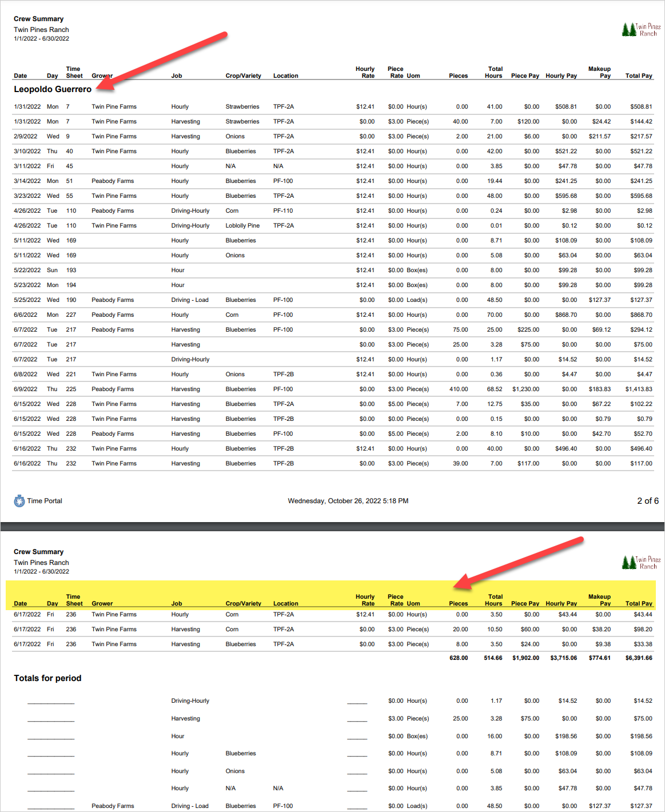The image size is (665, 812).
Task: Click the $183.83 makeup pay value
Action: tap(600, 389)
